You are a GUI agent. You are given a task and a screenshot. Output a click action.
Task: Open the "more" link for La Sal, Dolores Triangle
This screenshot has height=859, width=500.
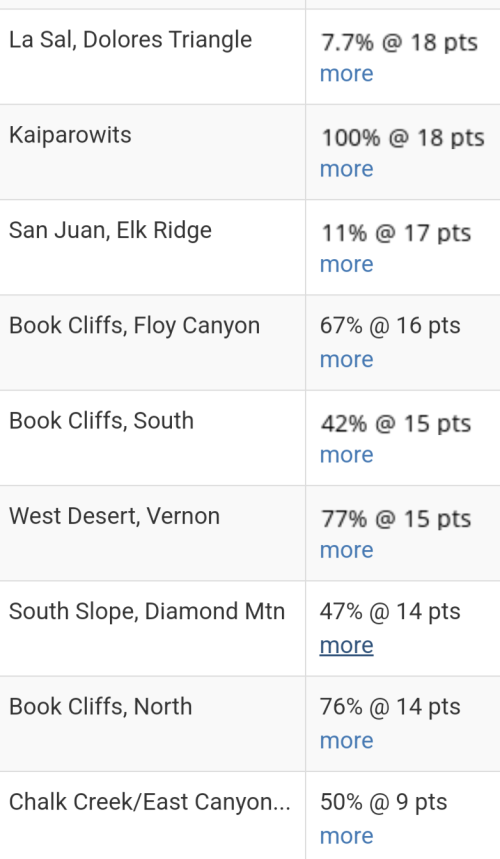coord(347,74)
